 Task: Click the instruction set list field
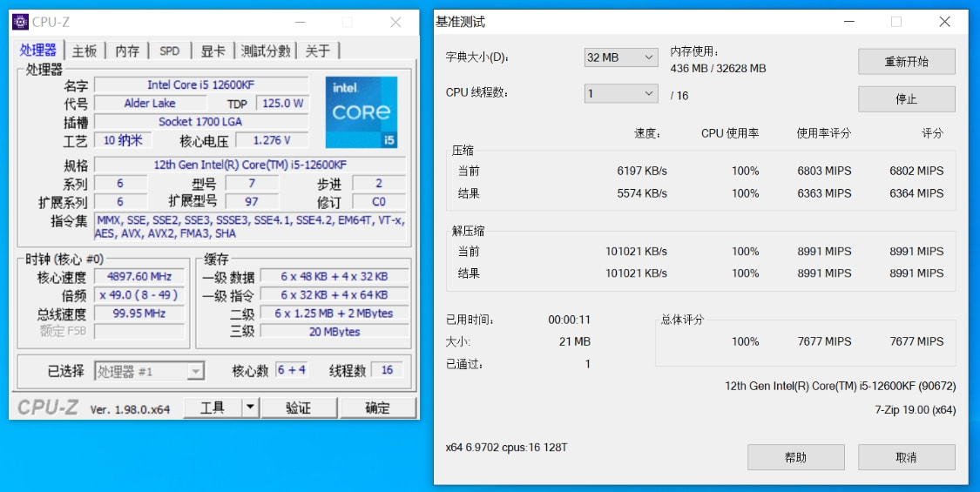pos(250,227)
